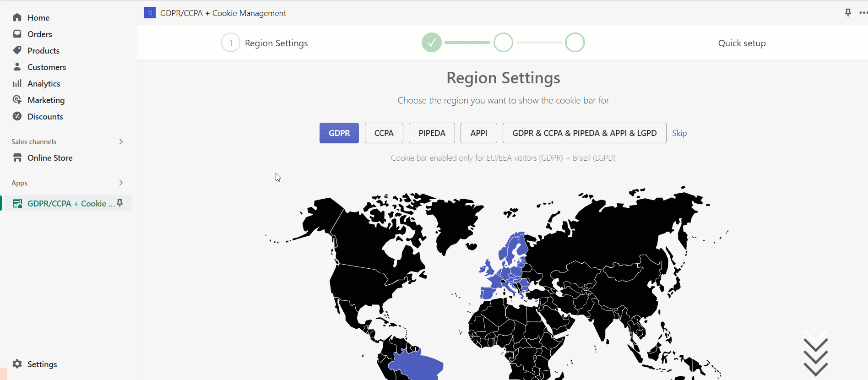Skip the region settings step
The image size is (868, 380).
[x=679, y=133]
